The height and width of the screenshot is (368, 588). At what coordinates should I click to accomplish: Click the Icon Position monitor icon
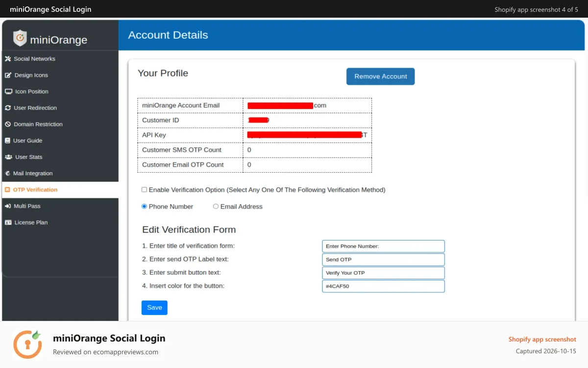point(8,92)
